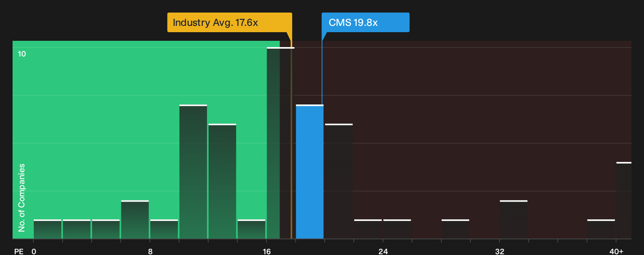Select the blue CMS histogram bar
The width and height of the screenshot is (644, 255).
pyautogui.click(x=310, y=172)
